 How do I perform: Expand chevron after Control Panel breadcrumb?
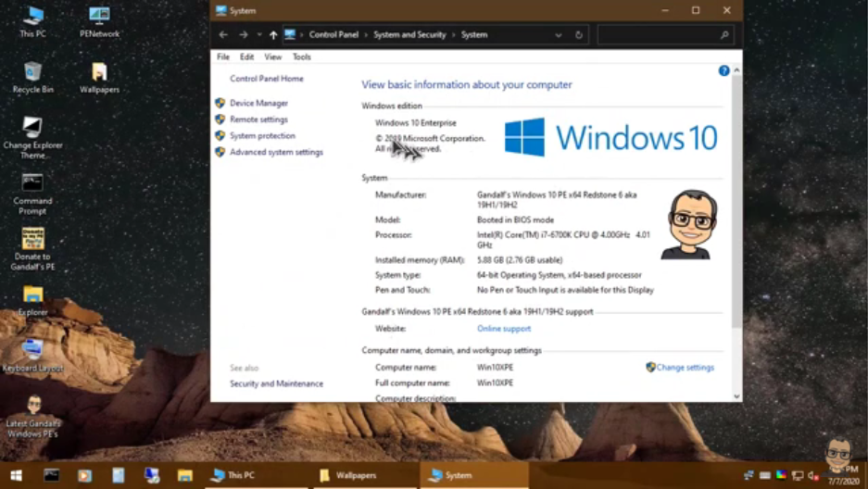(366, 35)
